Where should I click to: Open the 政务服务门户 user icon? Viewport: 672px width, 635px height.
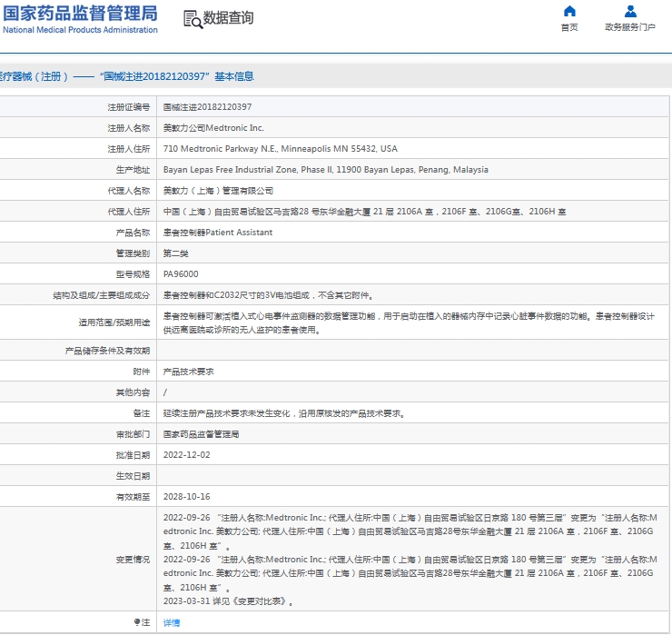pyautogui.click(x=630, y=11)
